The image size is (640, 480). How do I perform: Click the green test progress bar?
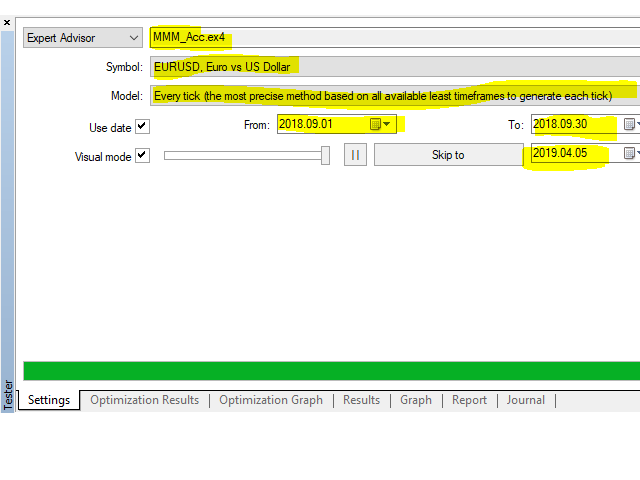pos(331,371)
